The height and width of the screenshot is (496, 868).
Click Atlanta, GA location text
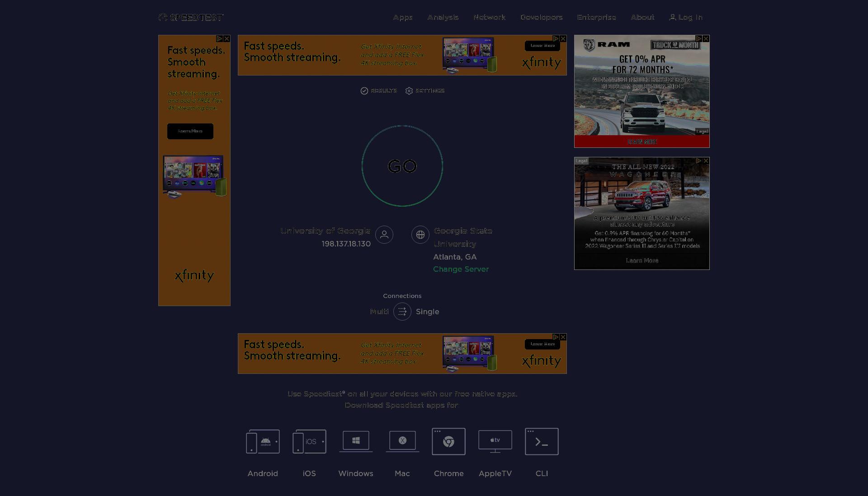tap(455, 257)
